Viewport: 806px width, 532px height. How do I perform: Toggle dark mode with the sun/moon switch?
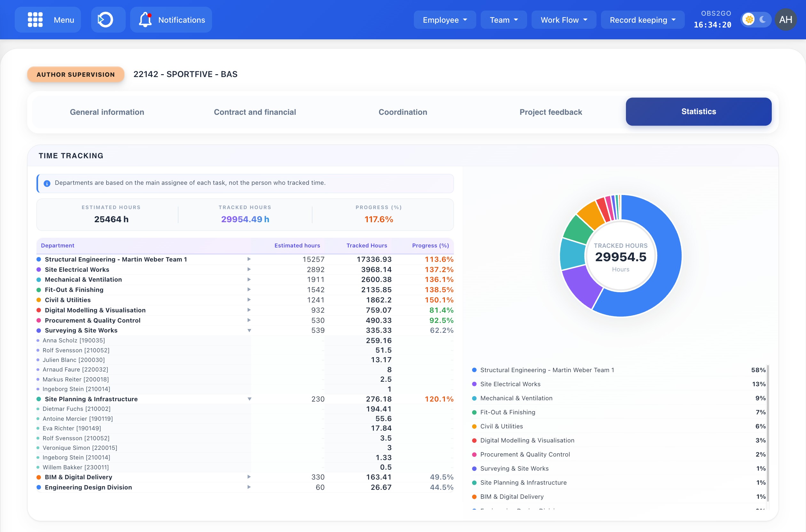(x=756, y=19)
